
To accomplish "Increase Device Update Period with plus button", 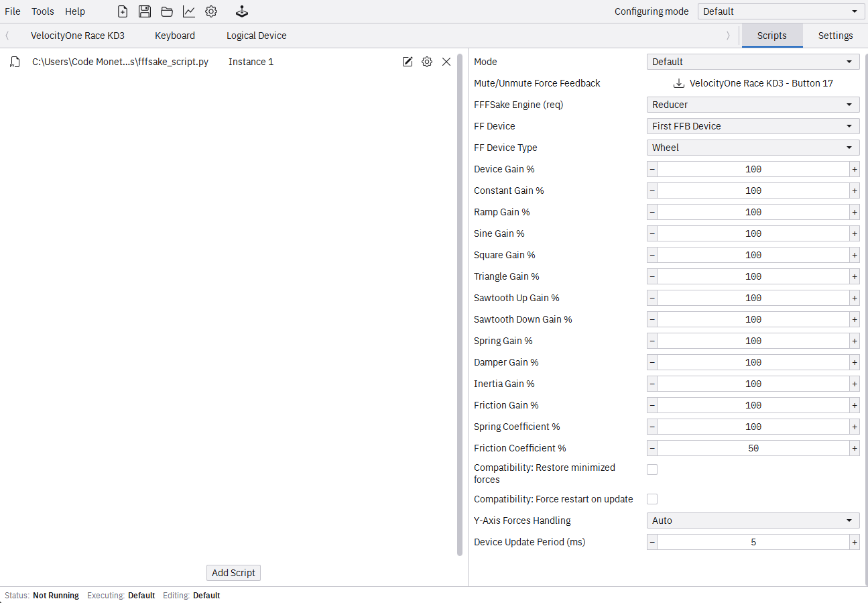I will pos(855,542).
